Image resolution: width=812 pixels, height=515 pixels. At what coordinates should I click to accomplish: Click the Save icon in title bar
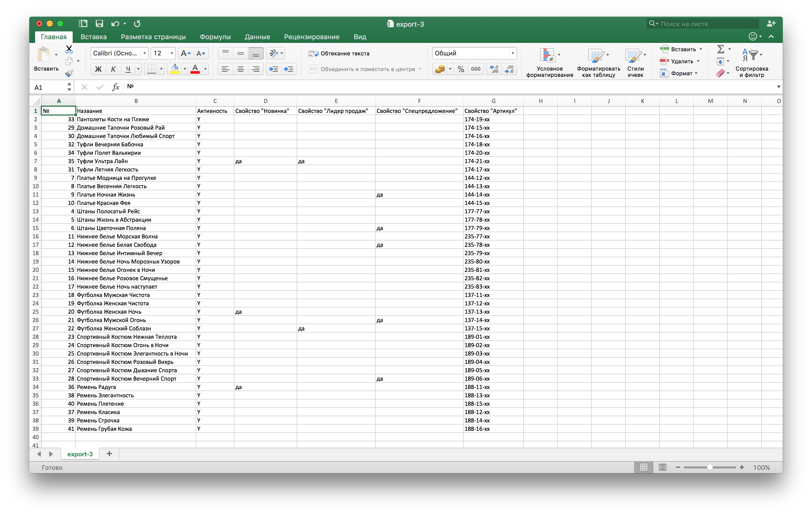[99, 24]
